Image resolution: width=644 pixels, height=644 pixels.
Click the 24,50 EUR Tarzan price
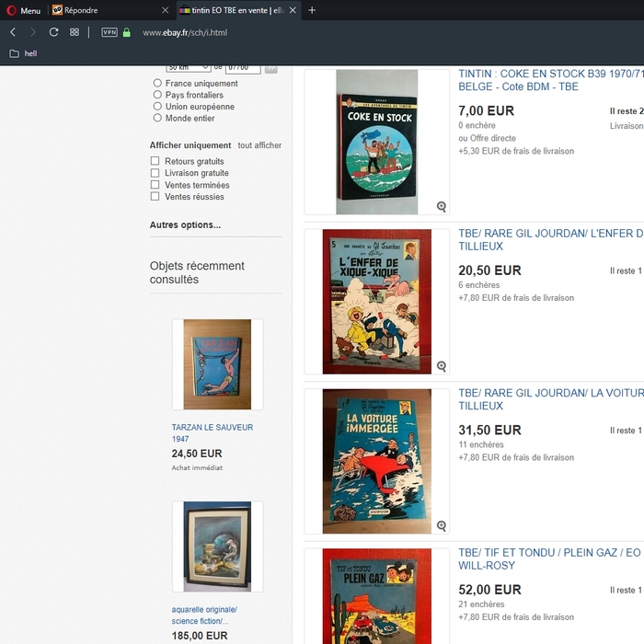tap(197, 454)
